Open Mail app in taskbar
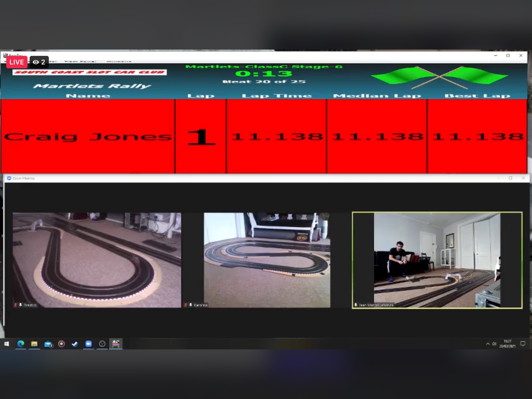This screenshot has width=532, height=399. pos(48,344)
